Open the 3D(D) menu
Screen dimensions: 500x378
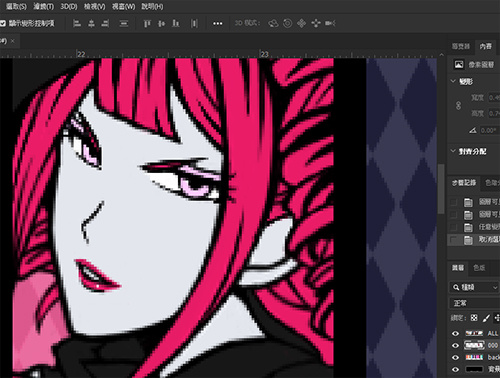pyautogui.click(x=69, y=6)
